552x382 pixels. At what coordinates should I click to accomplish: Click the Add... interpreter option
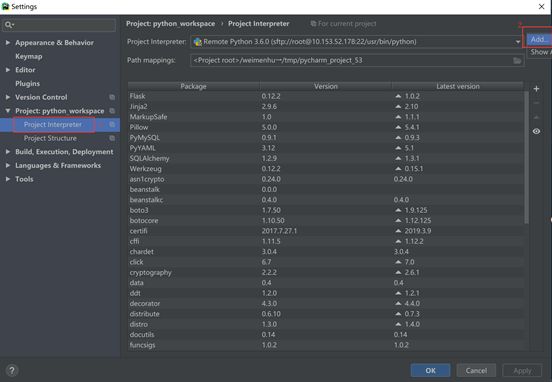pyautogui.click(x=539, y=39)
